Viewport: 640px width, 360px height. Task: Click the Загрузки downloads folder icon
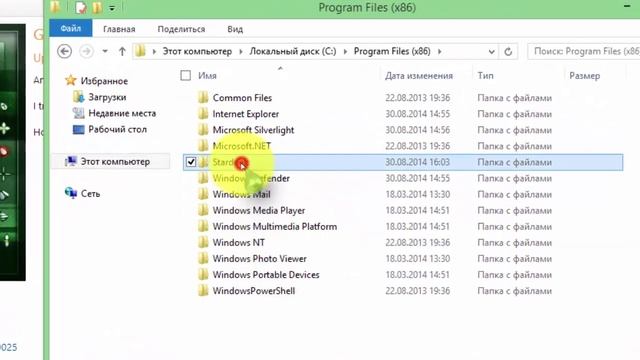tap(78, 97)
